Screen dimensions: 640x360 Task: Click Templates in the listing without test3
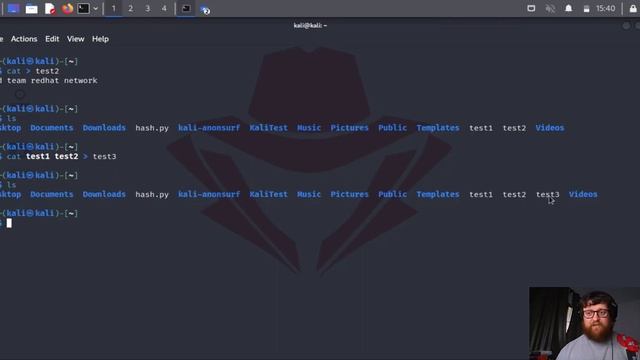pos(438,128)
